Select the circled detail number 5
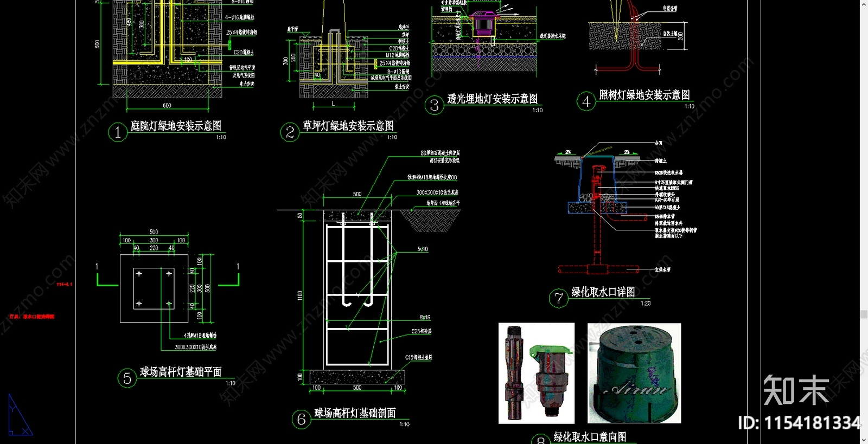Image resolution: width=868 pixels, height=444 pixels. coord(127,378)
